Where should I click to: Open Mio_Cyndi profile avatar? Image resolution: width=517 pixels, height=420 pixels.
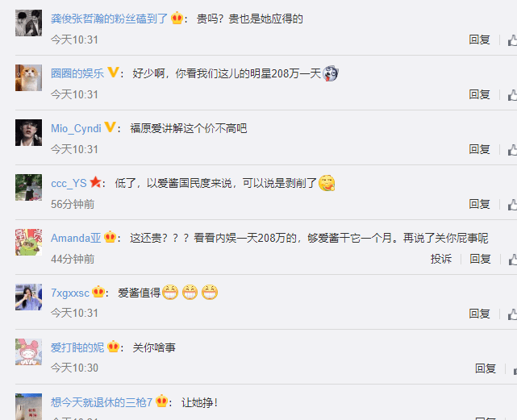click(x=29, y=132)
